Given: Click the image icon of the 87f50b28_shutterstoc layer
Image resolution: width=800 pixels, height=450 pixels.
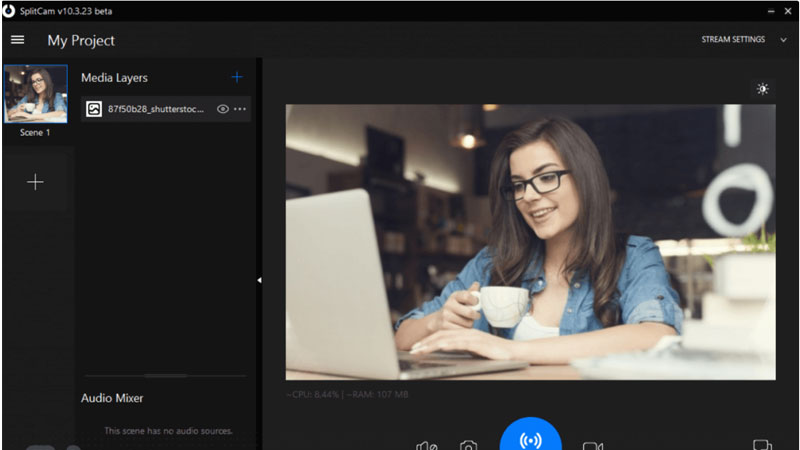Looking at the screenshot, I should tap(94, 109).
